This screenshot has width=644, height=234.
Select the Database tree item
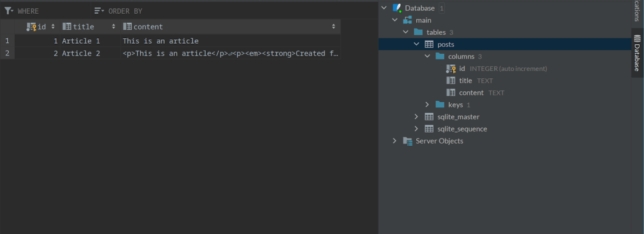point(420,8)
